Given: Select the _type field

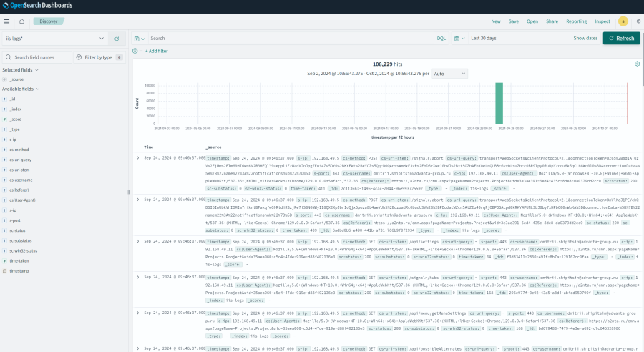Looking at the screenshot, I should 14,129.
